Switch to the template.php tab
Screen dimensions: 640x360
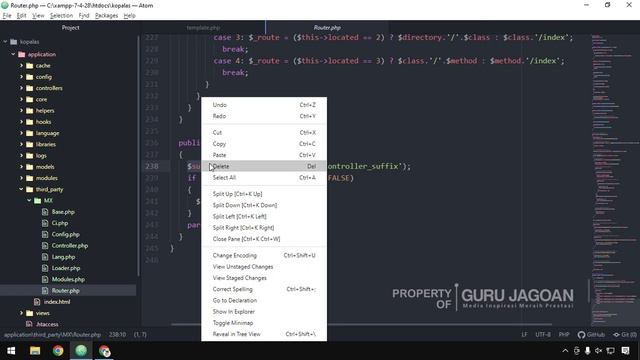click(203, 28)
